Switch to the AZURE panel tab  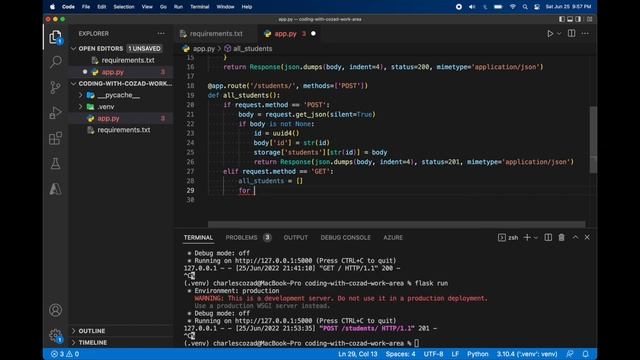point(393,238)
